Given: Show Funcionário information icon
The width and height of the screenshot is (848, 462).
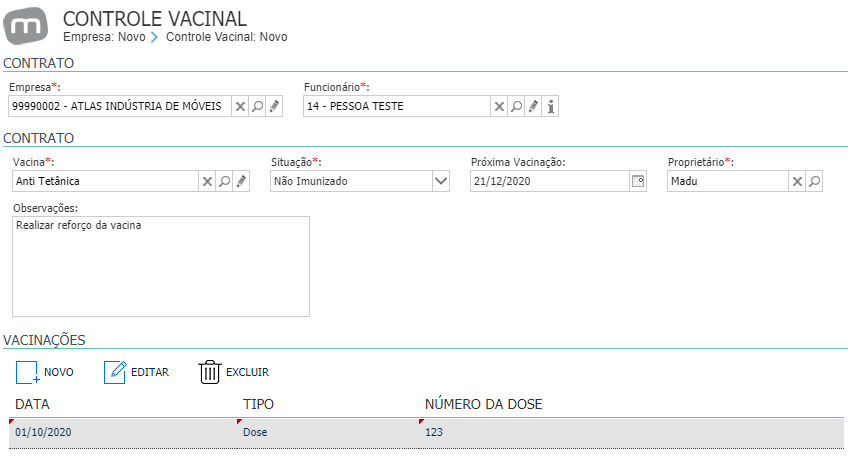Looking at the screenshot, I should tap(551, 107).
